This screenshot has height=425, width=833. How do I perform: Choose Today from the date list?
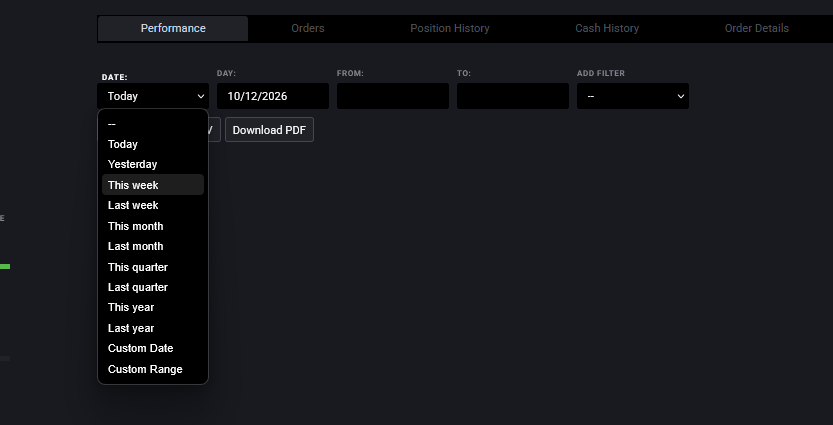[153, 144]
